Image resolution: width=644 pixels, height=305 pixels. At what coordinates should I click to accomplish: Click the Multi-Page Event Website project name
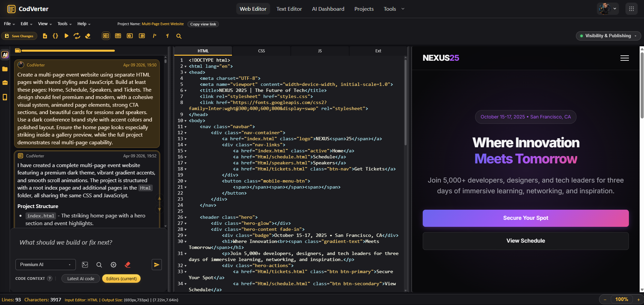[x=163, y=24]
